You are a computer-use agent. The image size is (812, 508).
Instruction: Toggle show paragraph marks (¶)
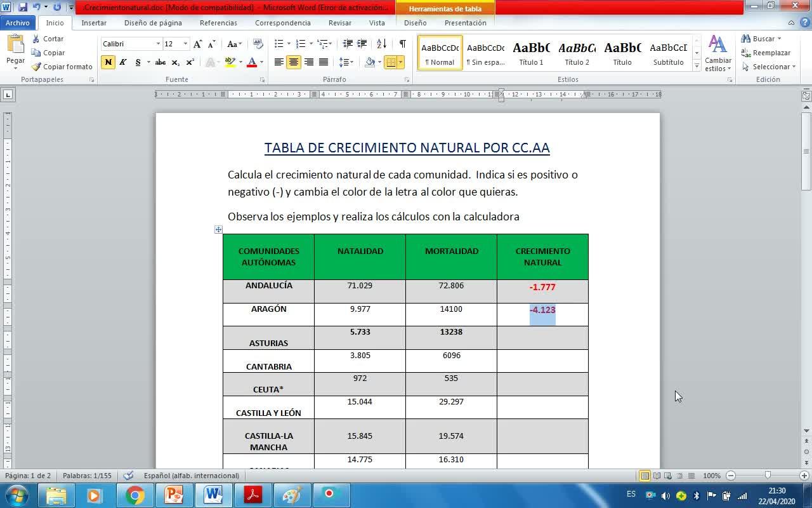[402, 44]
